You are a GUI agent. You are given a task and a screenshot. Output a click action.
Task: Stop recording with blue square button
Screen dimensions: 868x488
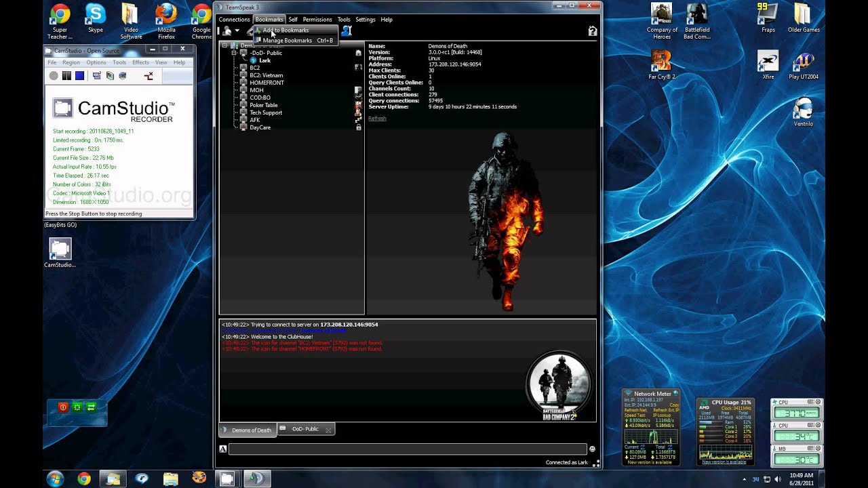coord(79,76)
